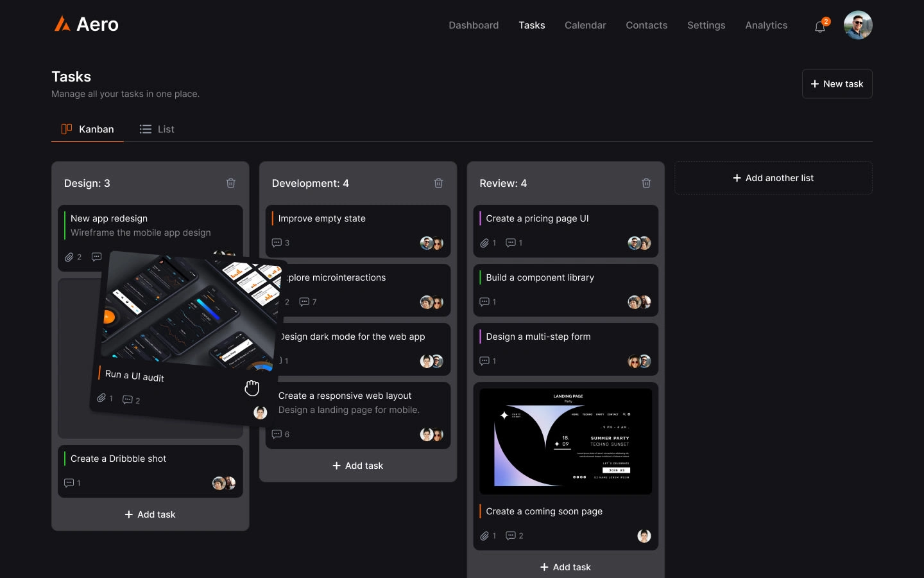This screenshot has width=924, height=578.
Task: Click assignee avatars on Improve empty state card
Action: [x=432, y=243]
